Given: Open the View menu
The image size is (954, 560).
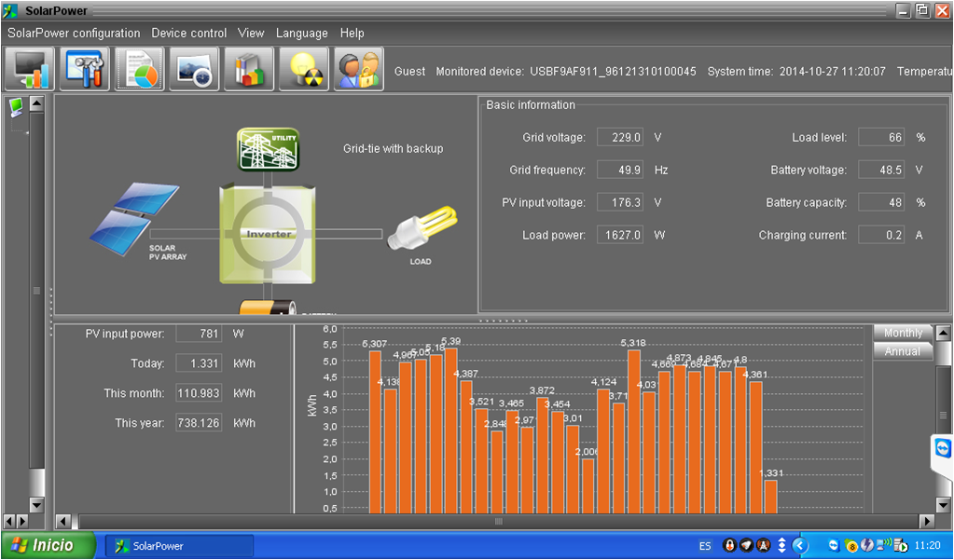Looking at the screenshot, I should [x=251, y=33].
